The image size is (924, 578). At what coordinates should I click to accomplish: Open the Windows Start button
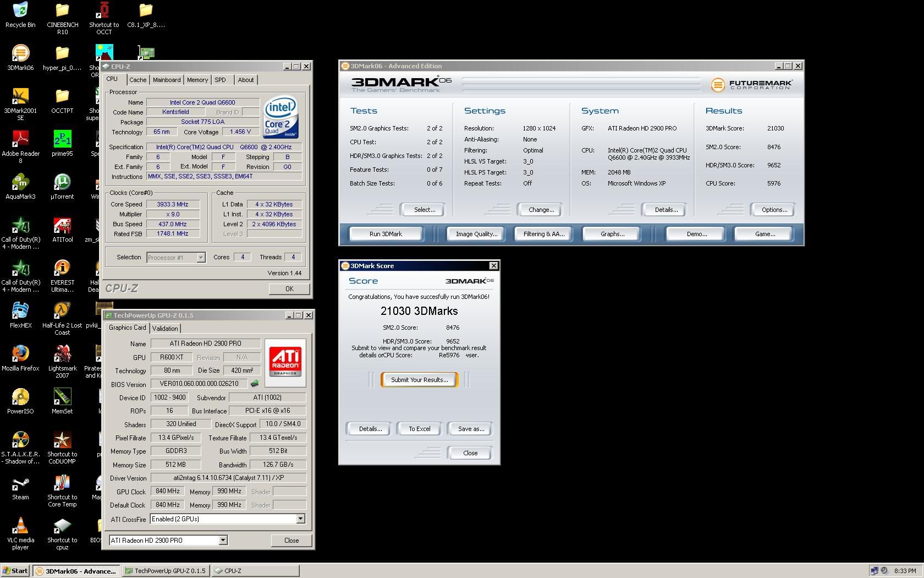point(15,571)
